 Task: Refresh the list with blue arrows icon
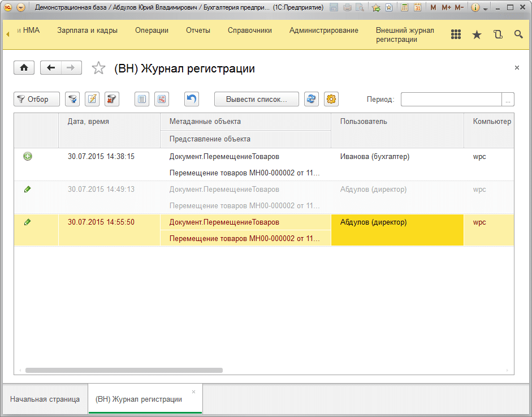point(311,99)
